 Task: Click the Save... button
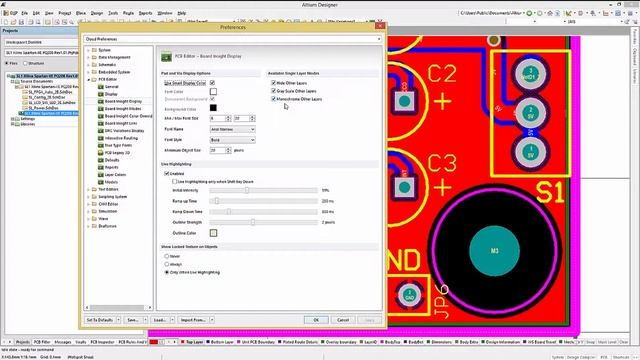(133, 320)
